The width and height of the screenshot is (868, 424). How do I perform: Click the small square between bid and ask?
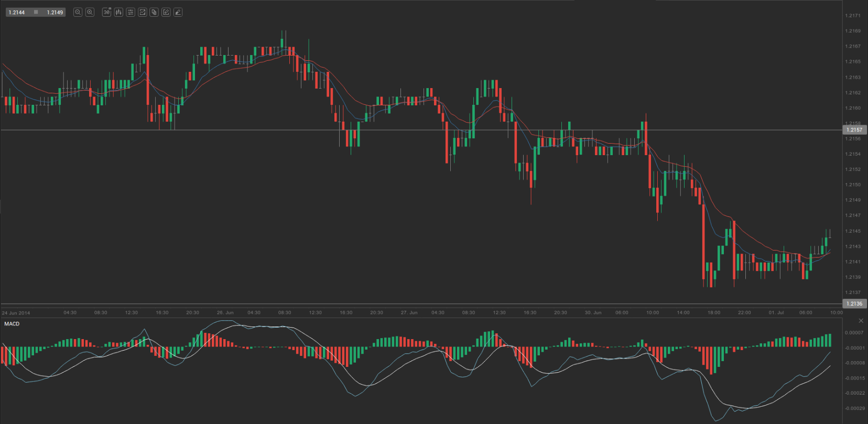click(36, 12)
